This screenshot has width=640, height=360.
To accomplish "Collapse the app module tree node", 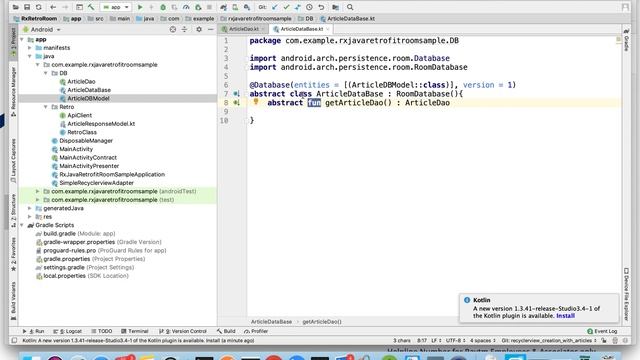I will 22,40.
